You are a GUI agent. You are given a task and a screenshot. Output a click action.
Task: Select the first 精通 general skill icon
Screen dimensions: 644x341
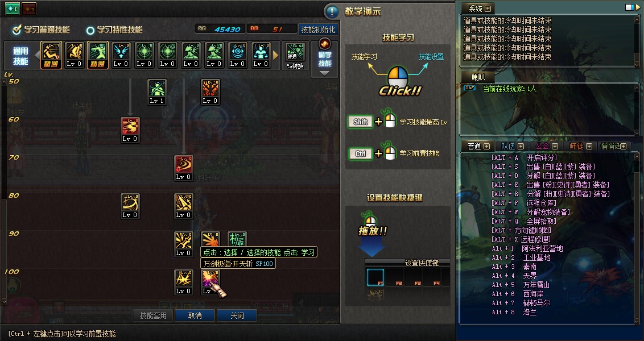point(51,55)
